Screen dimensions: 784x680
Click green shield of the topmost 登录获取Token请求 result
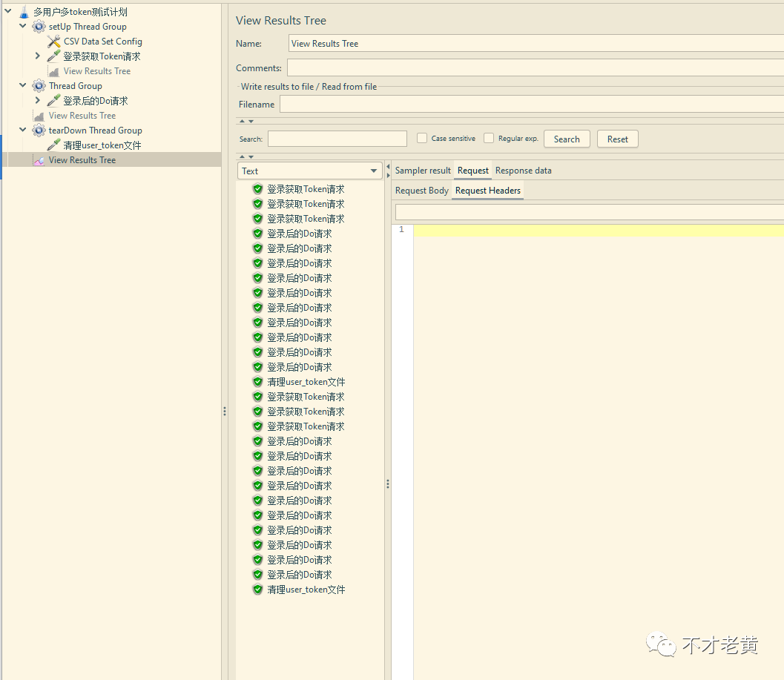pos(257,189)
